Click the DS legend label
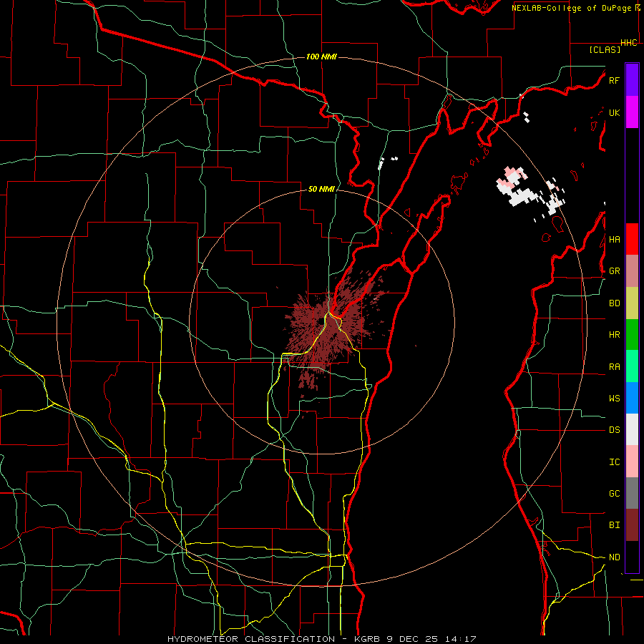This screenshot has height=644, width=644. click(x=614, y=430)
